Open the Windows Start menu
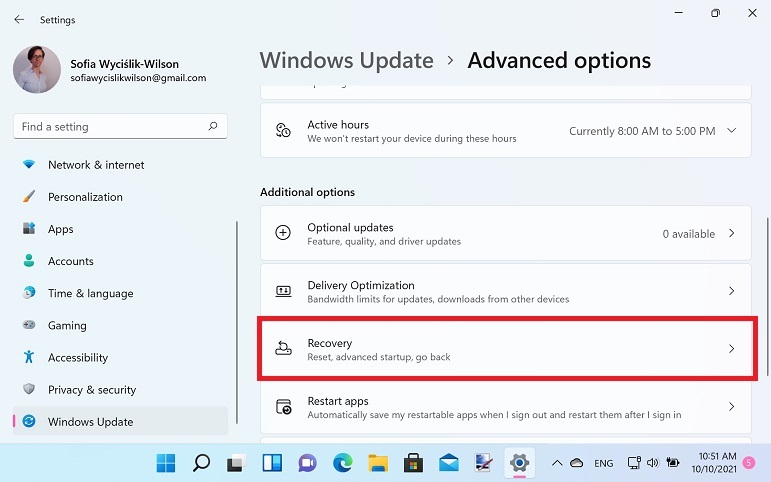The width and height of the screenshot is (771, 482). 166,463
